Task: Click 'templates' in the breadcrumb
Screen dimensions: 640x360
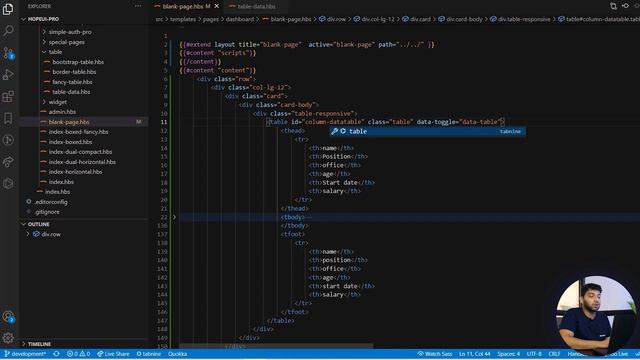Action: pos(183,19)
